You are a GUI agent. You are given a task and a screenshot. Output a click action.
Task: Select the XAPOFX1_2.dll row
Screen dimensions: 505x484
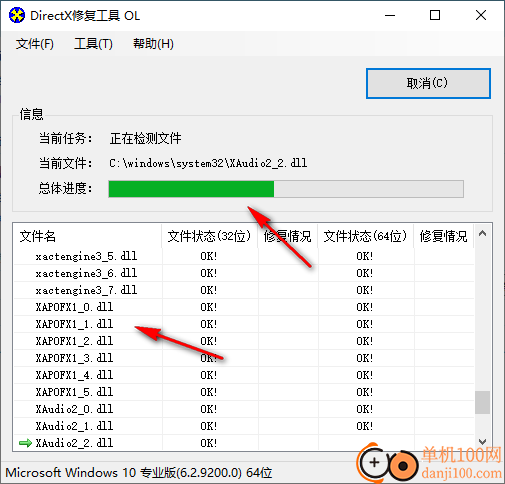coord(244,341)
